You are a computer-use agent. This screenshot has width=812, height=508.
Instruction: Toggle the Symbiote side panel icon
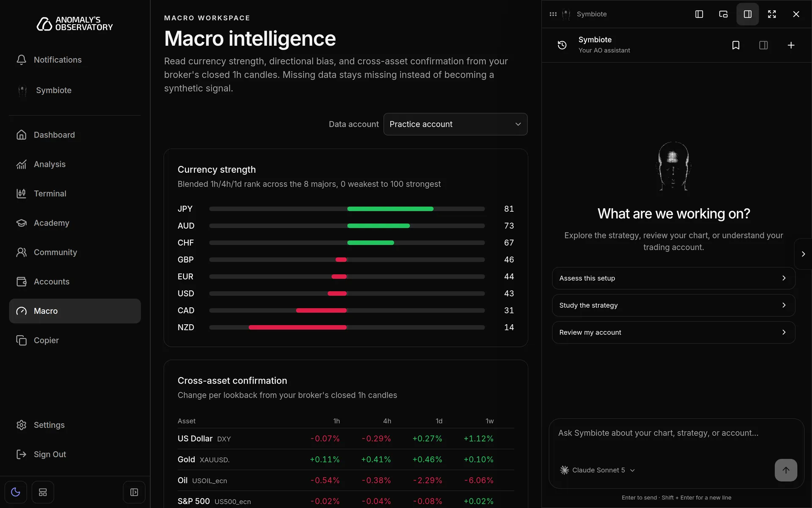pos(763,45)
